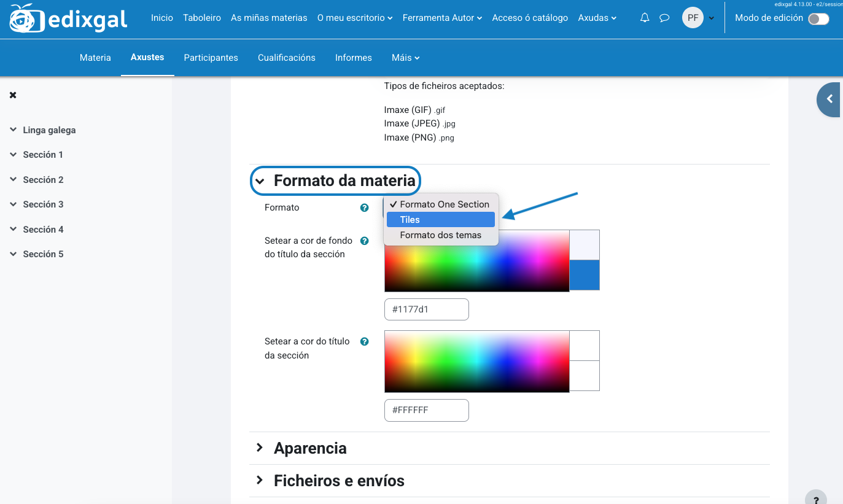Toggle the Modo de edición switch

(x=818, y=18)
